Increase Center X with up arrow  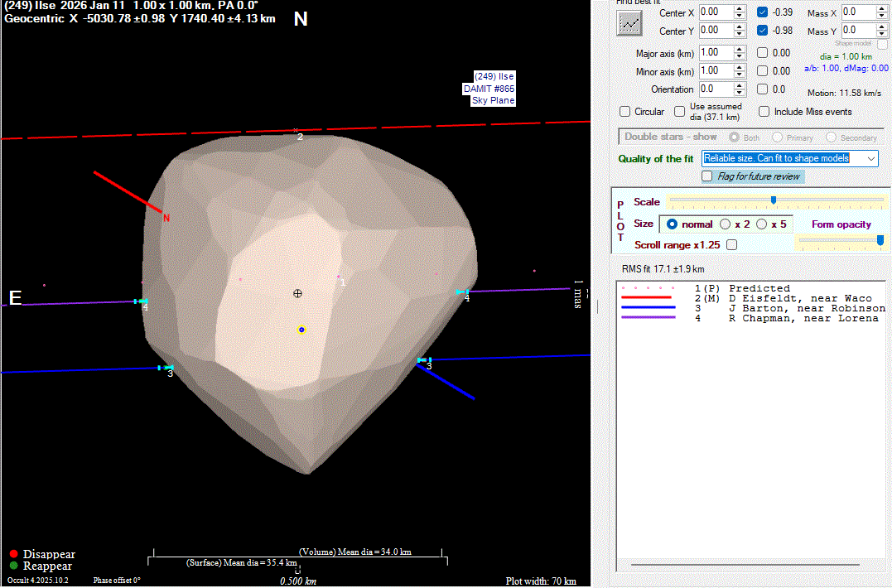coord(739,8)
